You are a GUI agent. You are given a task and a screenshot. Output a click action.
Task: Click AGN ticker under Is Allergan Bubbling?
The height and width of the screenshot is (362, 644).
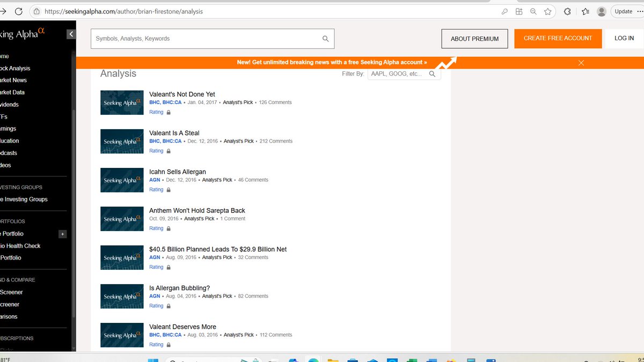click(155, 296)
